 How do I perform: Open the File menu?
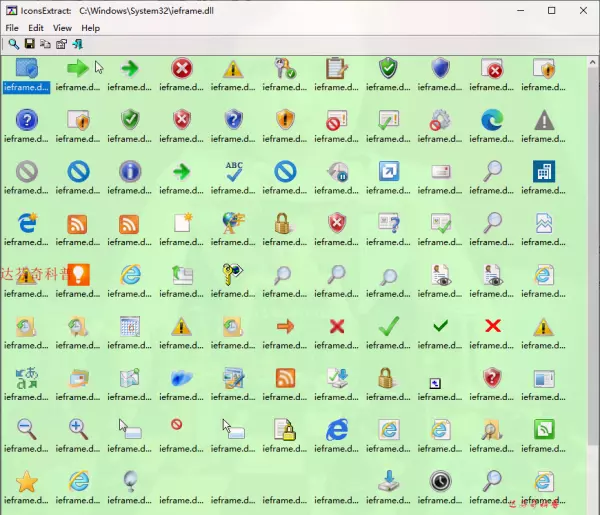[12, 28]
